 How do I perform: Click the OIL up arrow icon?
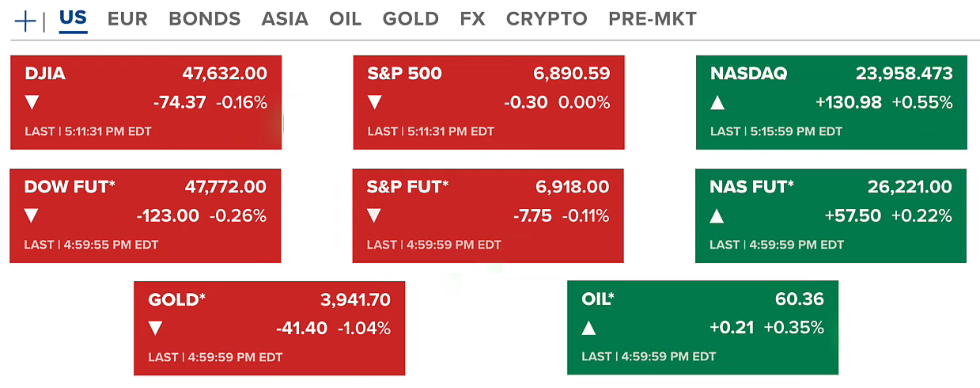click(x=588, y=328)
